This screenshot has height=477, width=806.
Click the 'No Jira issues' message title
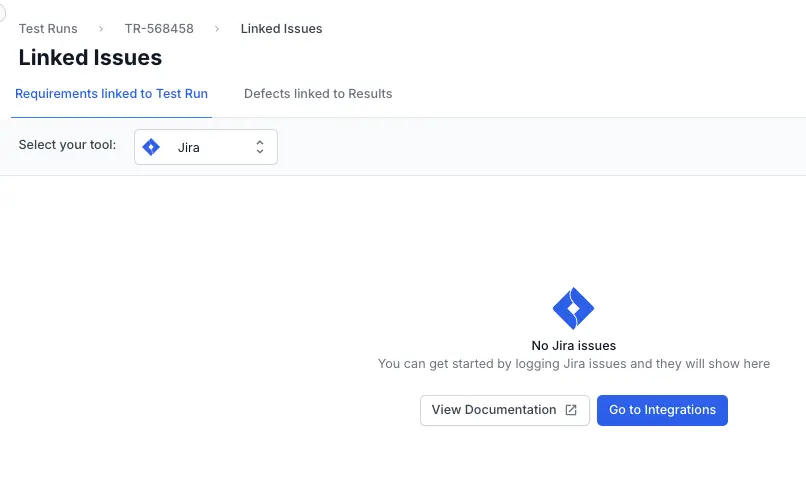573,346
